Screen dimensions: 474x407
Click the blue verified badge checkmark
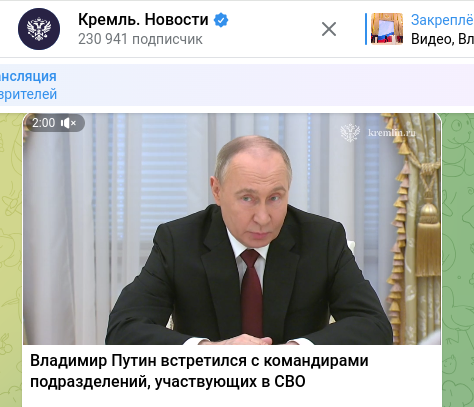tap(221, 20)
